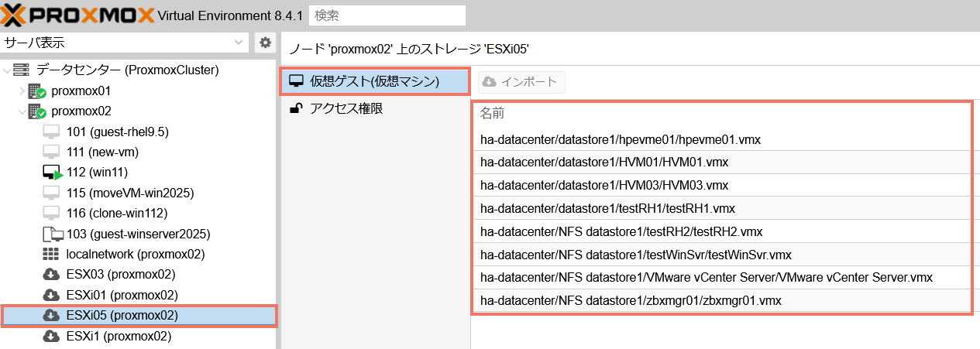Click the ESX03 storage cloud icon

point(51,274)
